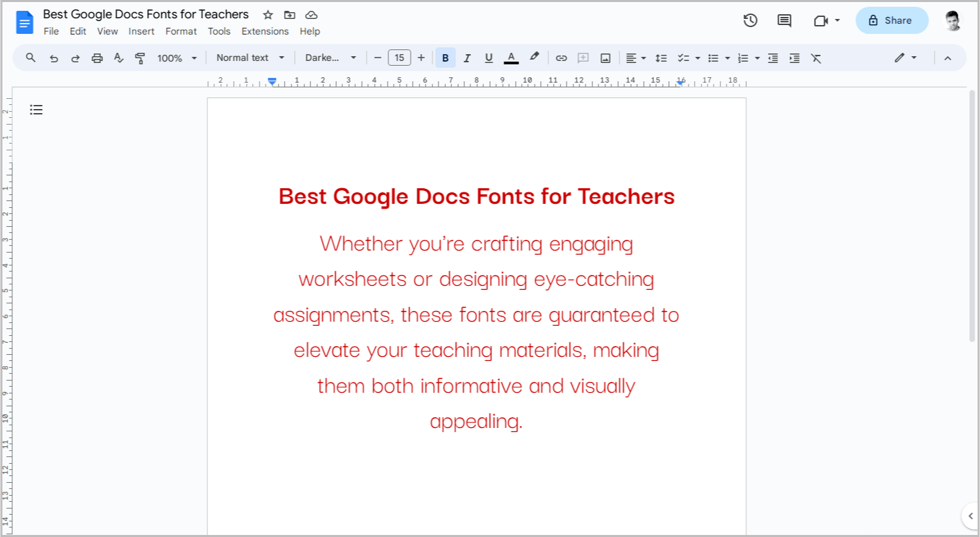Undo the last change
This screenshot has width=980, height=537.
point(54,58)
